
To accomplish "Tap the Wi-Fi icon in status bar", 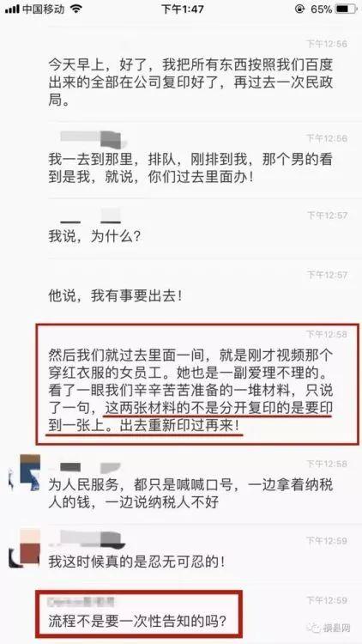I will (76, 9).
